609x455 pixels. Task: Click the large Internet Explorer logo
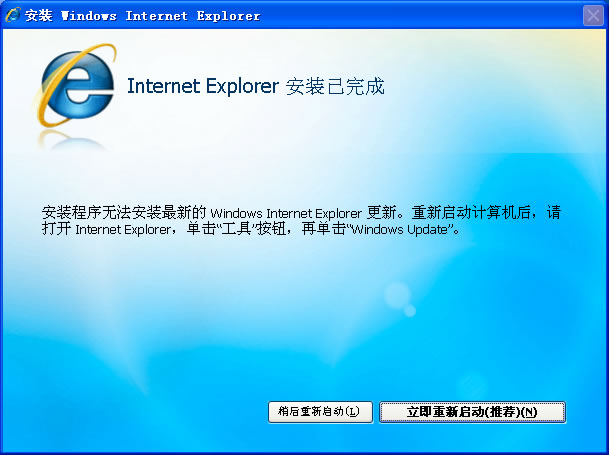coord(77,85)
